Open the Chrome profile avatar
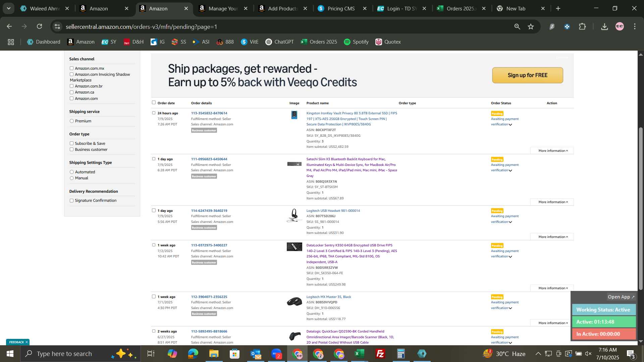This screenshot has width=644, height=362. tap(620, 26)
